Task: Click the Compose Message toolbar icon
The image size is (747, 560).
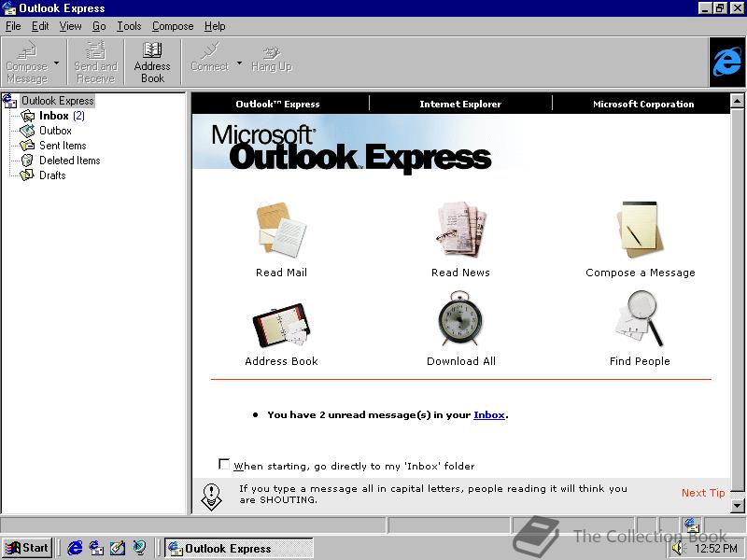Action: tap(27, 50)
